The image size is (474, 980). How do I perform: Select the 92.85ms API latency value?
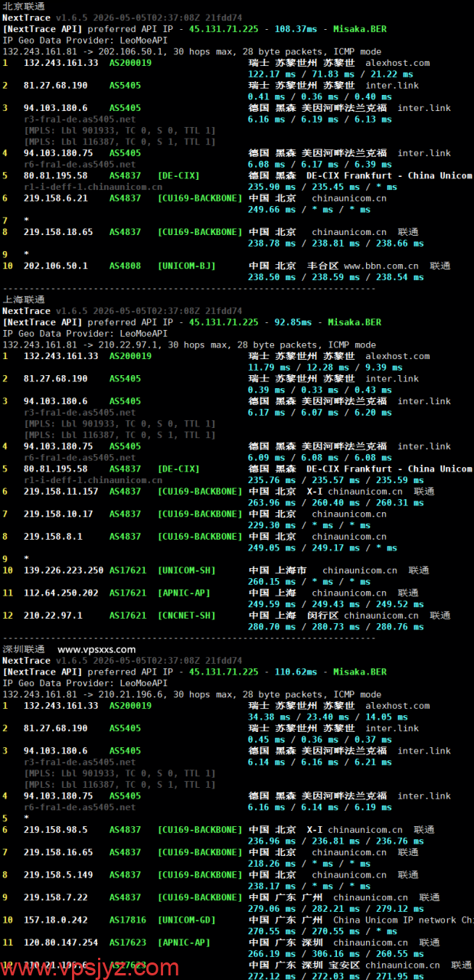tap(293, 322)
